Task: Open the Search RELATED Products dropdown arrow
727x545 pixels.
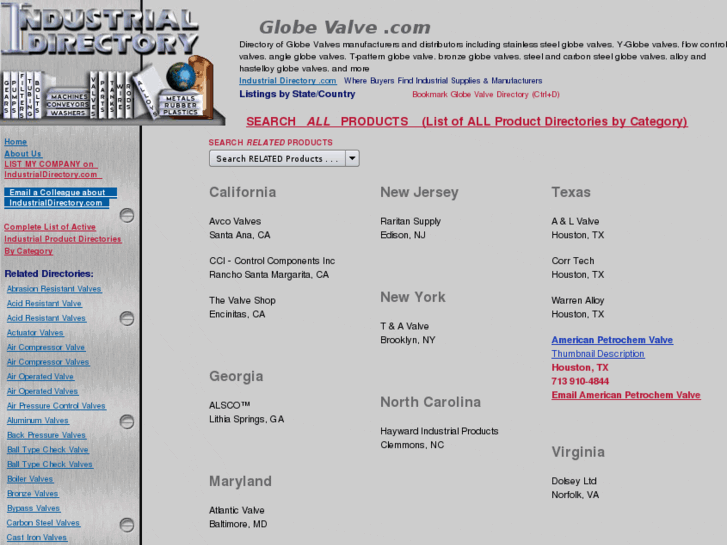Action: [352, 159]
